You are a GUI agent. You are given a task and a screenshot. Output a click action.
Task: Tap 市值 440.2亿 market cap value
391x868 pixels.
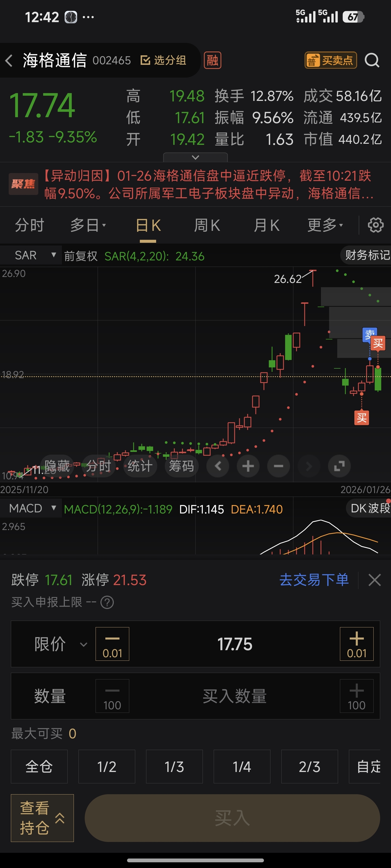(342, 139)
